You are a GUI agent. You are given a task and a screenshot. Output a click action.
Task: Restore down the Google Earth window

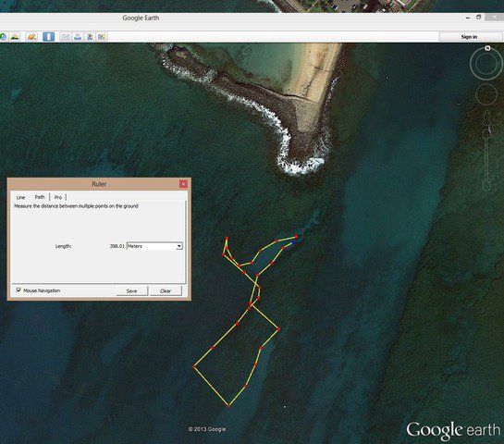(x=479, y=18)
